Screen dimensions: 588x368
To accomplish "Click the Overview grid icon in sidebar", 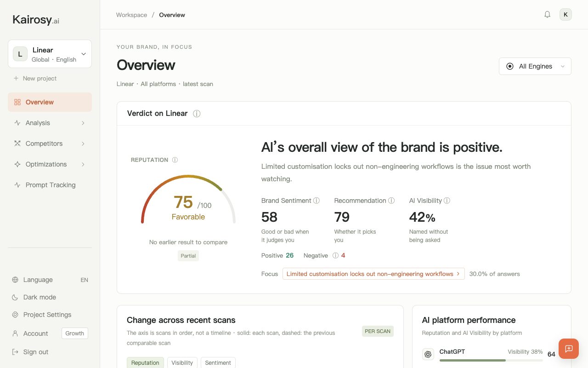I will pos(17,102).
